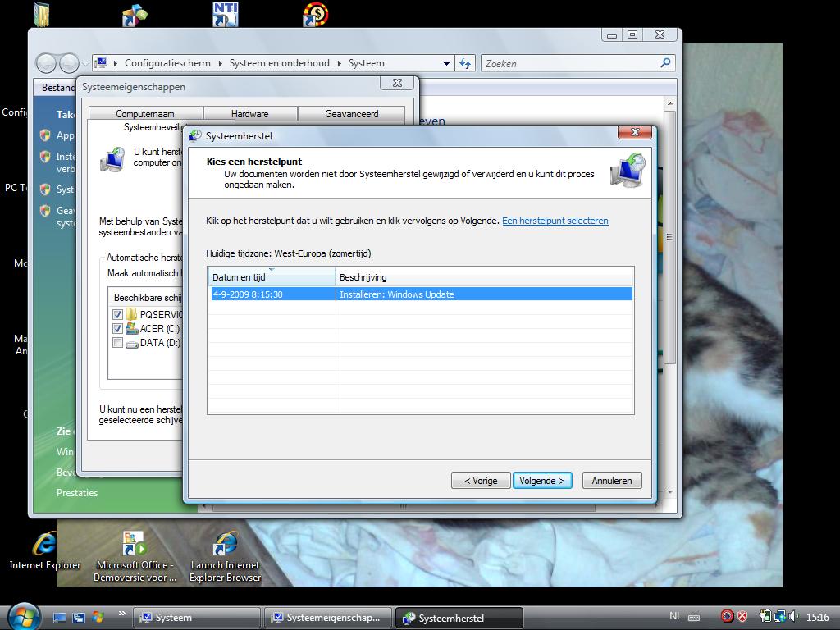840x630 pixels.
Task: Open the Windows Start orb
Action: tap(24, 617)
